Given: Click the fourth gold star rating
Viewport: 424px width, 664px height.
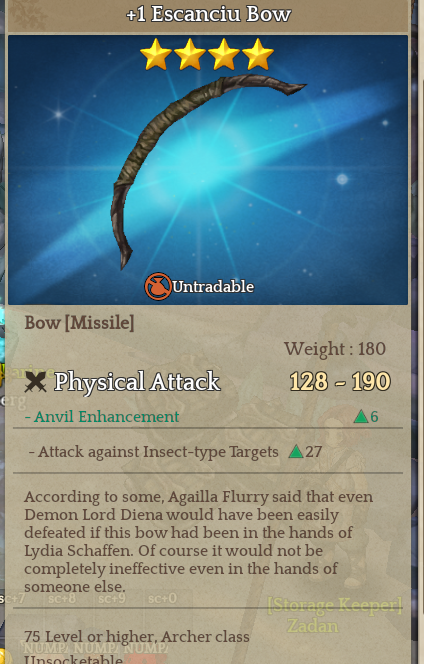Looking at the screenshot, I should tap(258, 54).
